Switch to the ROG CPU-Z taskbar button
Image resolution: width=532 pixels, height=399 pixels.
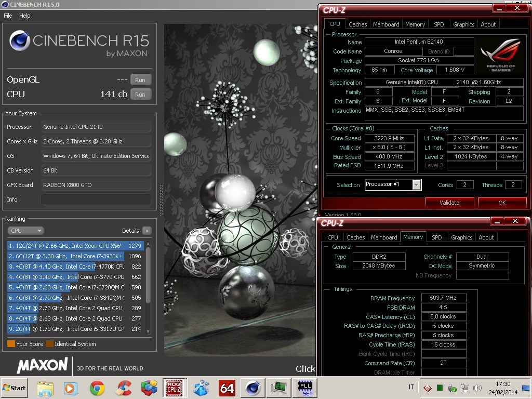click(x=175, y=388)
